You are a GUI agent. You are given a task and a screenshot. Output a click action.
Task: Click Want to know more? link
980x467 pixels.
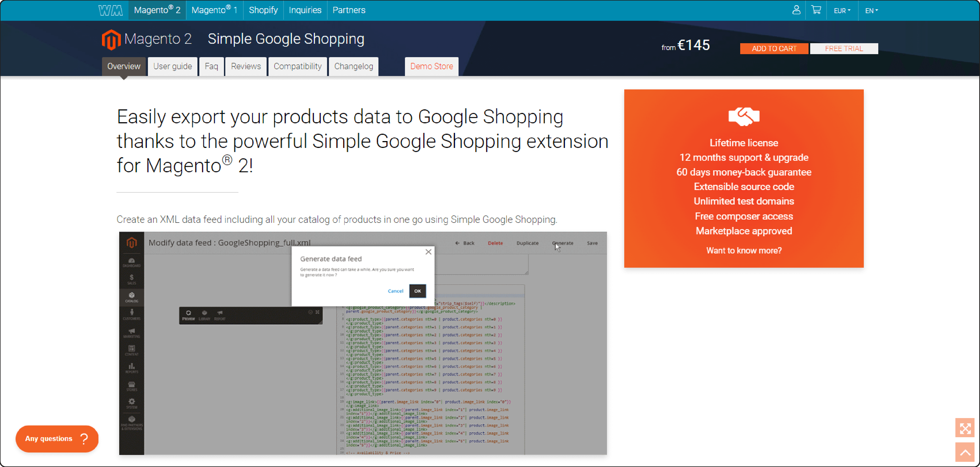pyautogui.click(x=743, y=250)
